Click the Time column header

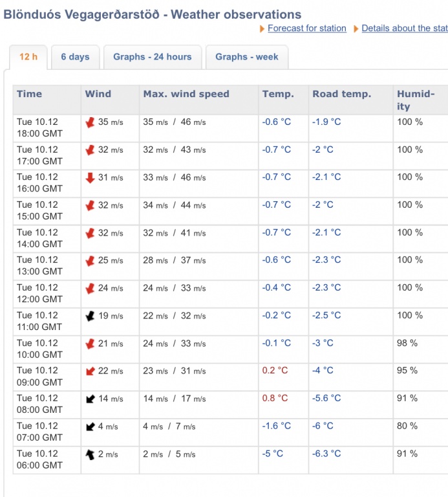pos(29,94)
